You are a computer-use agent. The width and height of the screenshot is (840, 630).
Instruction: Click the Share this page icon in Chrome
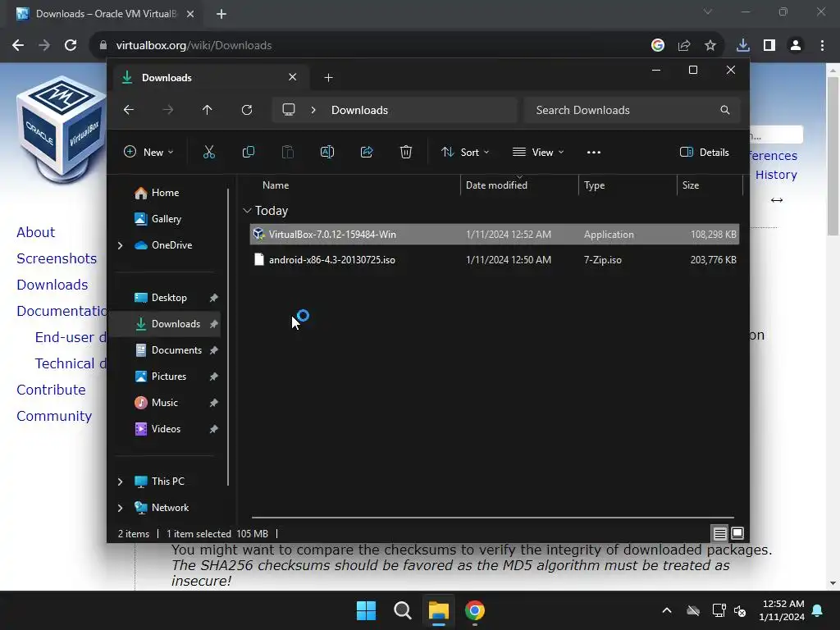[x=684, y=46]
